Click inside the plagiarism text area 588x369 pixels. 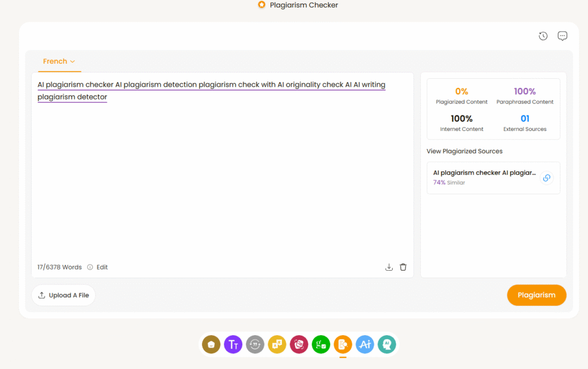click(222, 178)
